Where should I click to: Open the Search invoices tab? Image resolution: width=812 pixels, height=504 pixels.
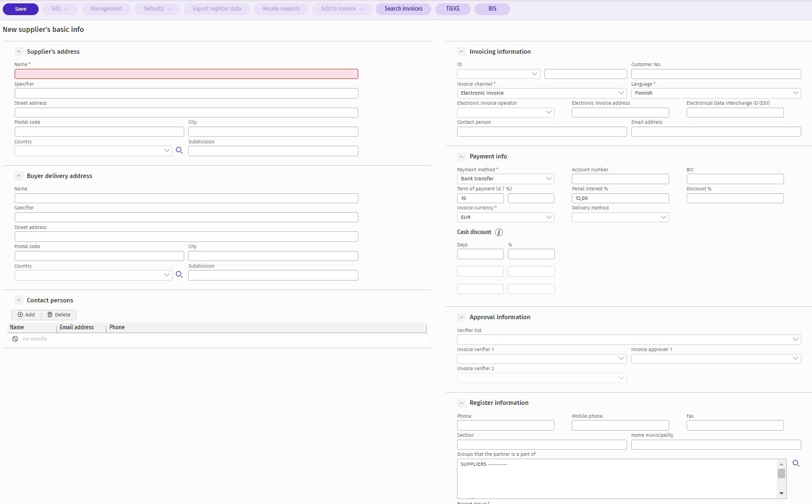click(403, 9)
